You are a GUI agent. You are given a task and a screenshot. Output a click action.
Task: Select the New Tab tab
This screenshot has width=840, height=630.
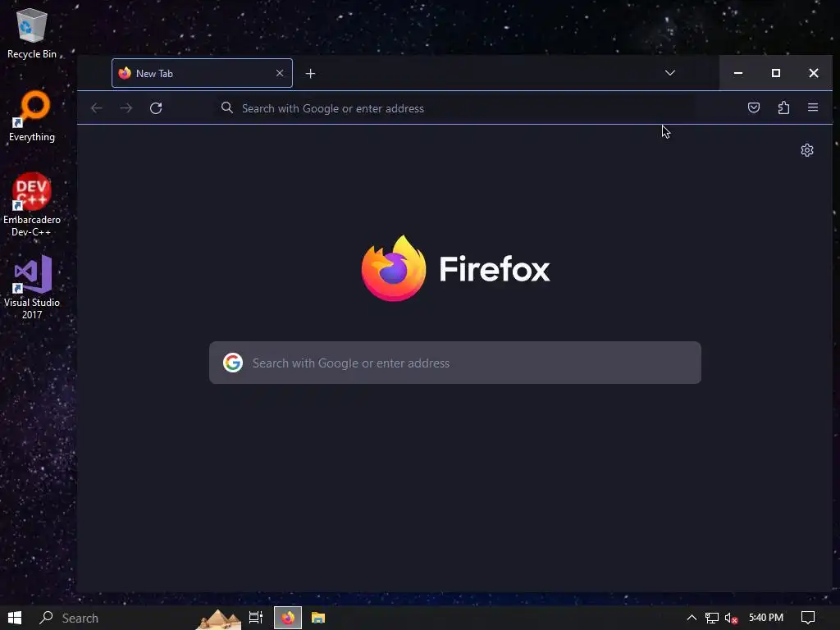click(202, 73)
